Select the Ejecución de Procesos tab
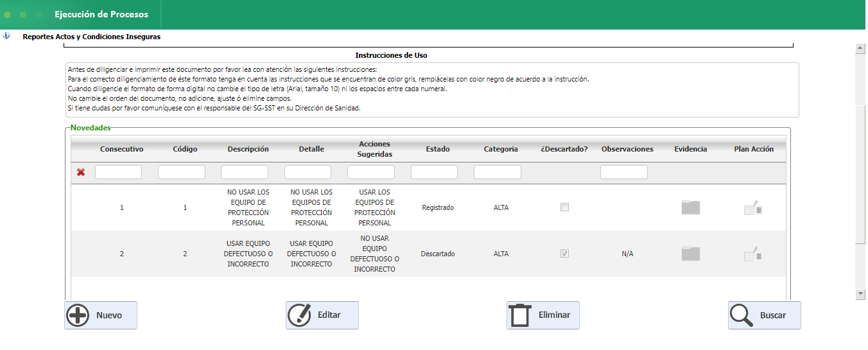The height and width of the screenshot is (350, 868). (x=101, y=14)
